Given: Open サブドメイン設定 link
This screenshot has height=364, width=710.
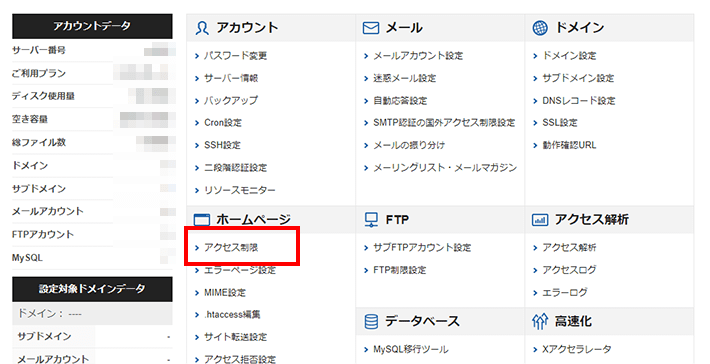Looking at the screenshot, I should [578, 78].
